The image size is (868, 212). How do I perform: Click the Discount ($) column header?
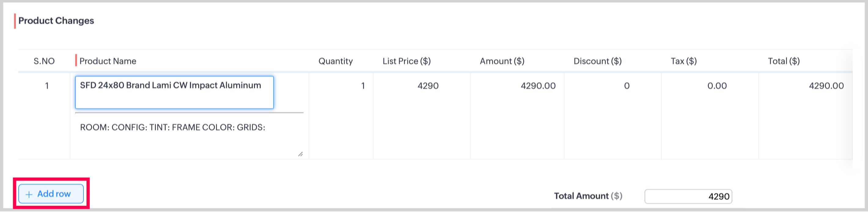click(x=598, y=61)
